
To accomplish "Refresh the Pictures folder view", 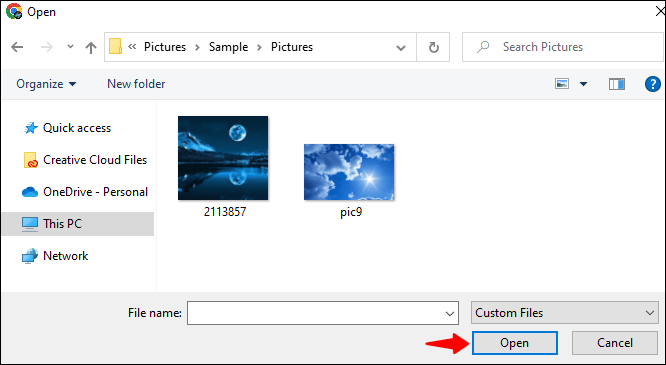I will point(433,47).
